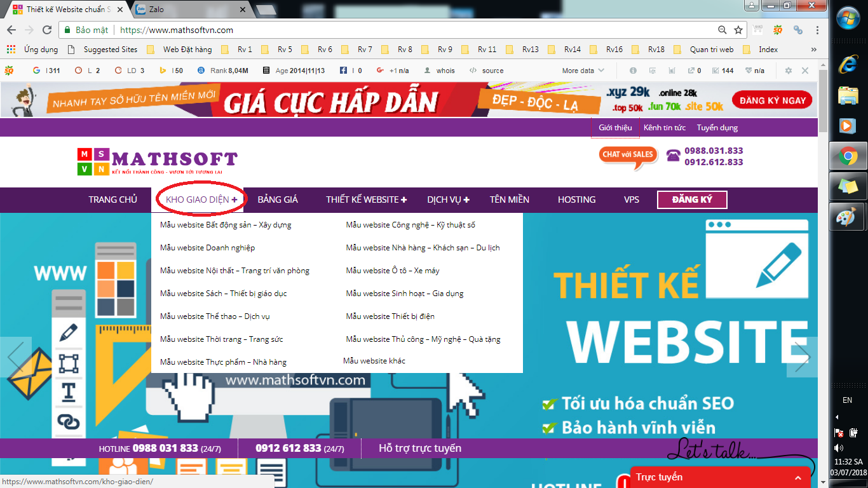Close the SEOquake bar with the X
Screen dimensions: 868x488
pos(805,71)
